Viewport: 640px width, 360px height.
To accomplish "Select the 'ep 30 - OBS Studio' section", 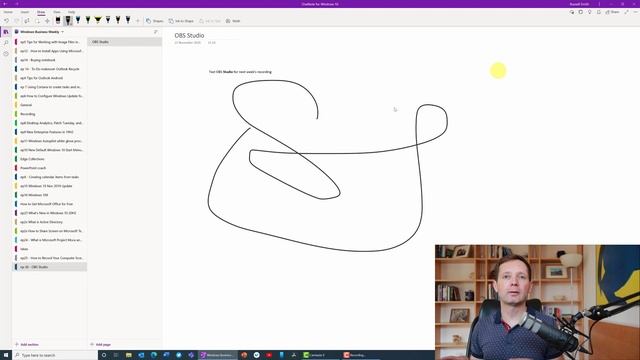I will pyautogui.click(x=50, y=267).
